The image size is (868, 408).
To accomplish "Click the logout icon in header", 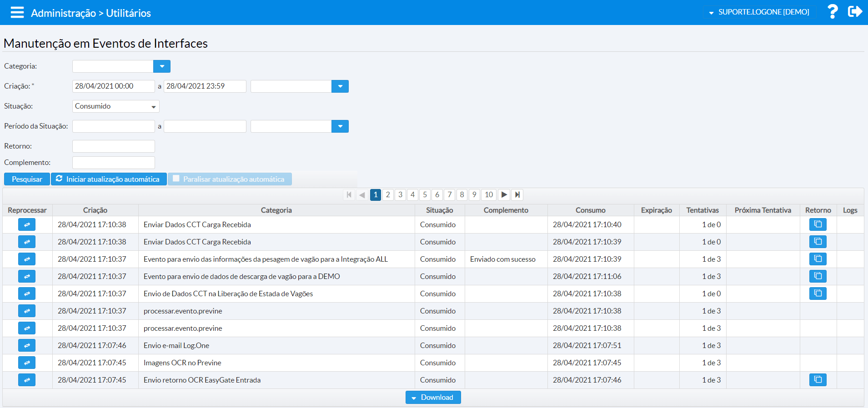I will coord(855,12).
